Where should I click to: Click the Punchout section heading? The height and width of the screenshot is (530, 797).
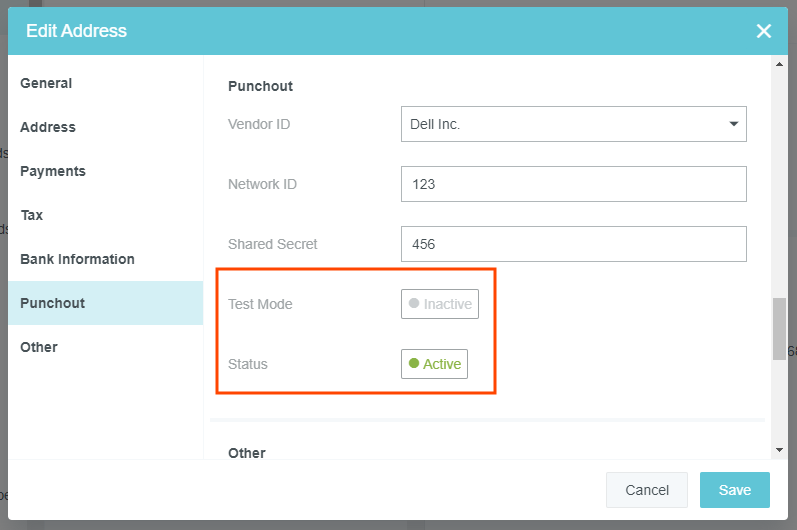click(x=260, y=86)
